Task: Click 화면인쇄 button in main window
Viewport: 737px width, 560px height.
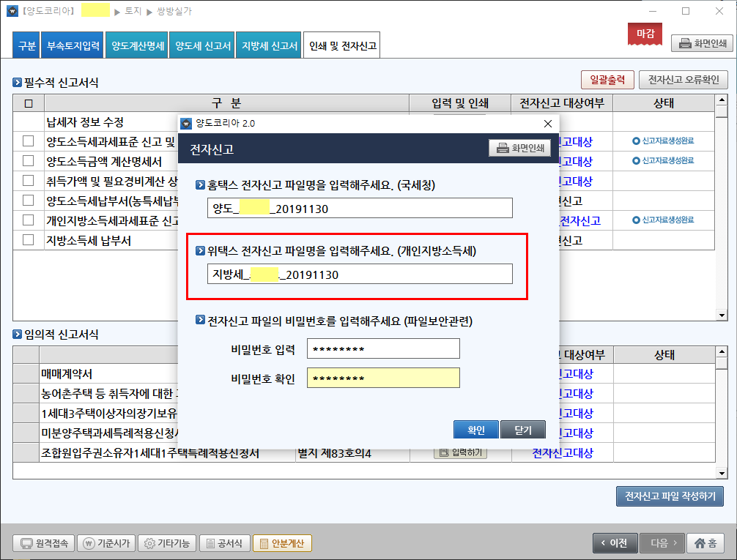Action: point(703,44)
